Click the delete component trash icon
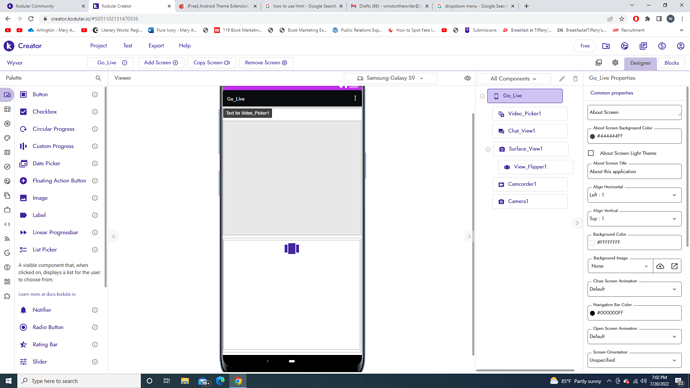Viewport: 690px width, 388px height. (x=575, y=79)
